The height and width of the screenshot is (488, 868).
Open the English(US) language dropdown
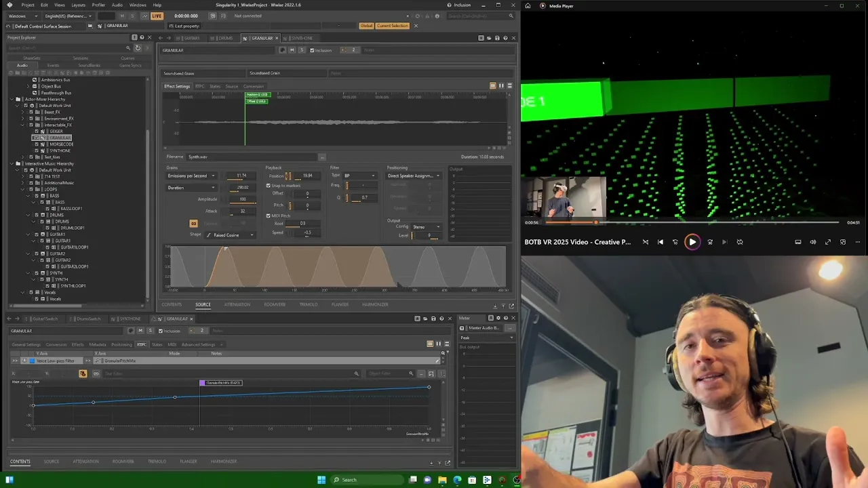[67, 16]
